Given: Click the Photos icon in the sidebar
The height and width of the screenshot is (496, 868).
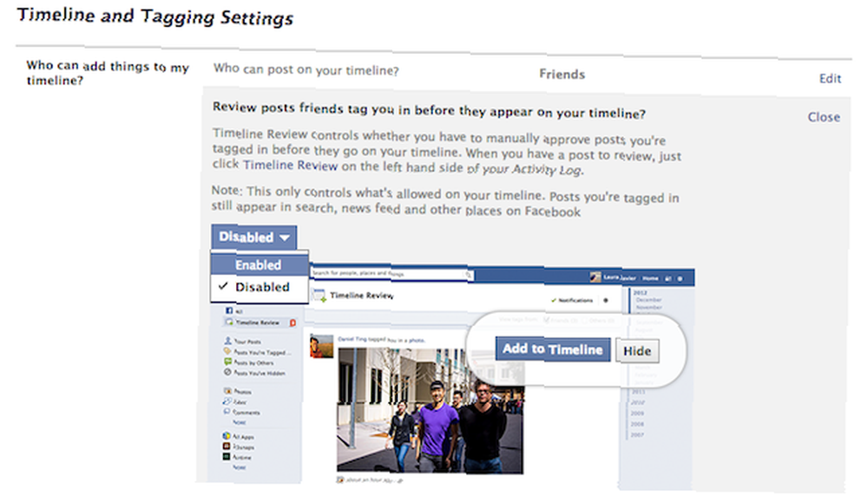Looking at the screenshot, I should (227, 390).
